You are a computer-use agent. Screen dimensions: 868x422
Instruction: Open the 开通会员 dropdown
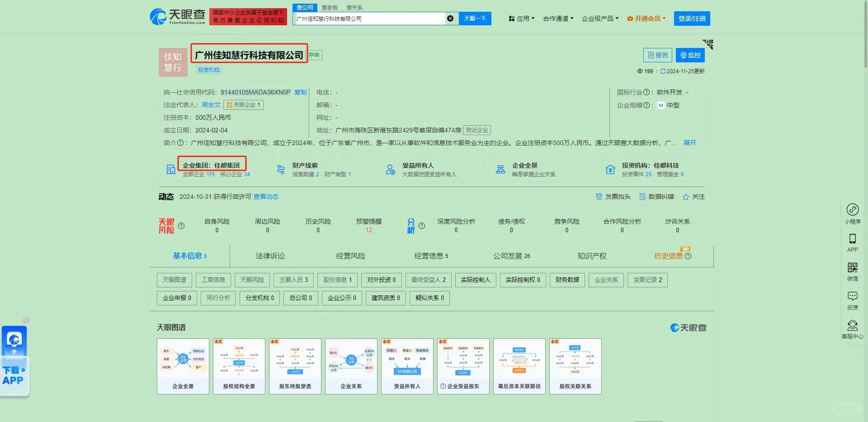646,19
